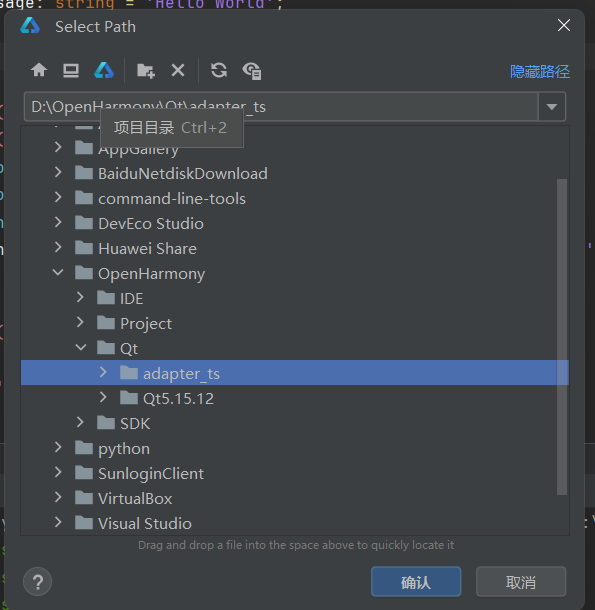
Task: Expand the VirtualBox folder
Action: (x=58, y=497)
